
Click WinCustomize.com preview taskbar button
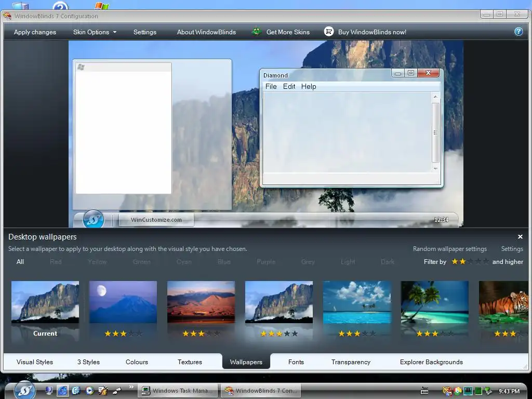click(x=156, y=220)
